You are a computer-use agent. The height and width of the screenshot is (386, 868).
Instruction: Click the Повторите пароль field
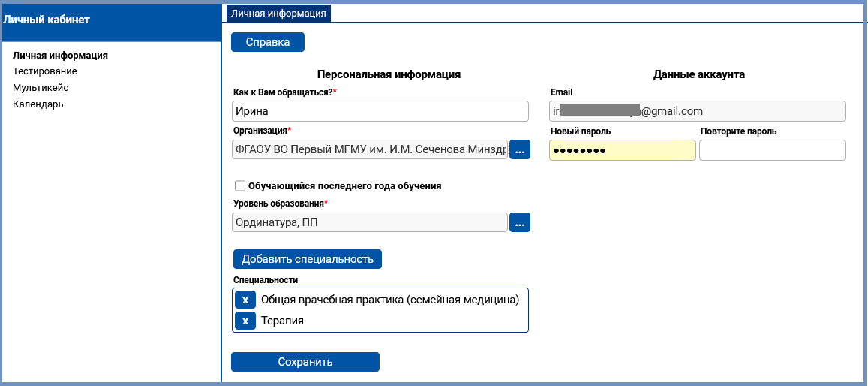[772, 150]
